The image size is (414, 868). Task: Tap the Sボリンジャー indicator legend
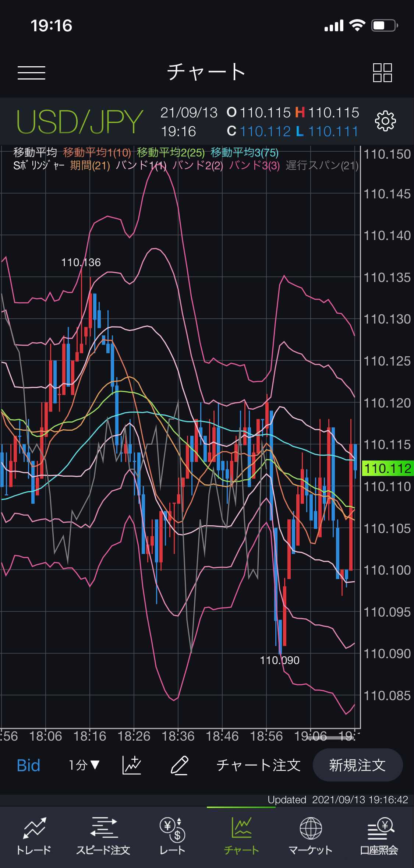[x=39, y=166]
